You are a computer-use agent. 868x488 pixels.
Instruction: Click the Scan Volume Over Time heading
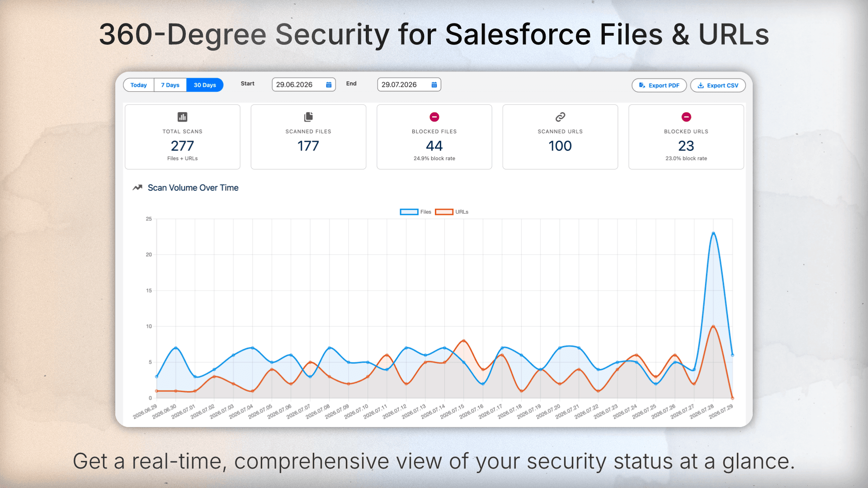tap(193, 188)
